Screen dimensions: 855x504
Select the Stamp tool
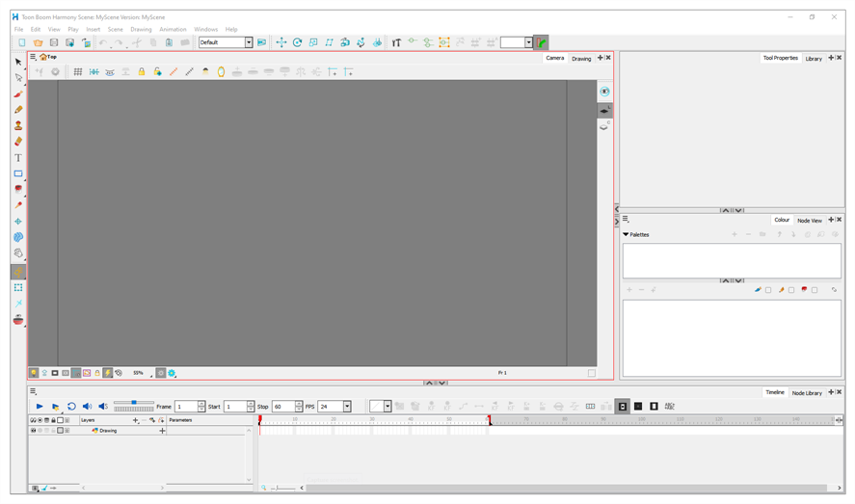[18, 125]
